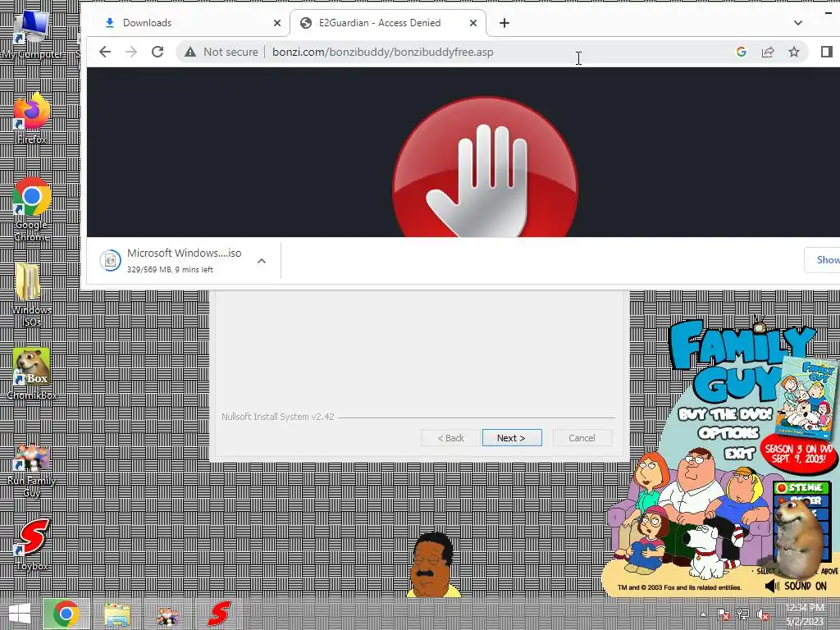Open Options in the Family Guy app
Screen dimensions: 840x630
[728, 433]
